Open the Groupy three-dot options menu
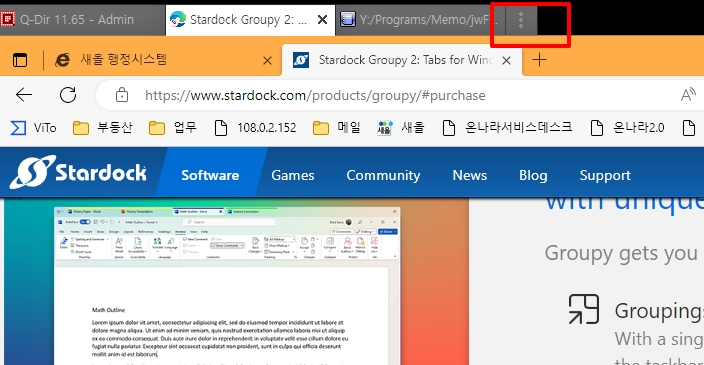The image size is (704, 365). pos(521,20)
